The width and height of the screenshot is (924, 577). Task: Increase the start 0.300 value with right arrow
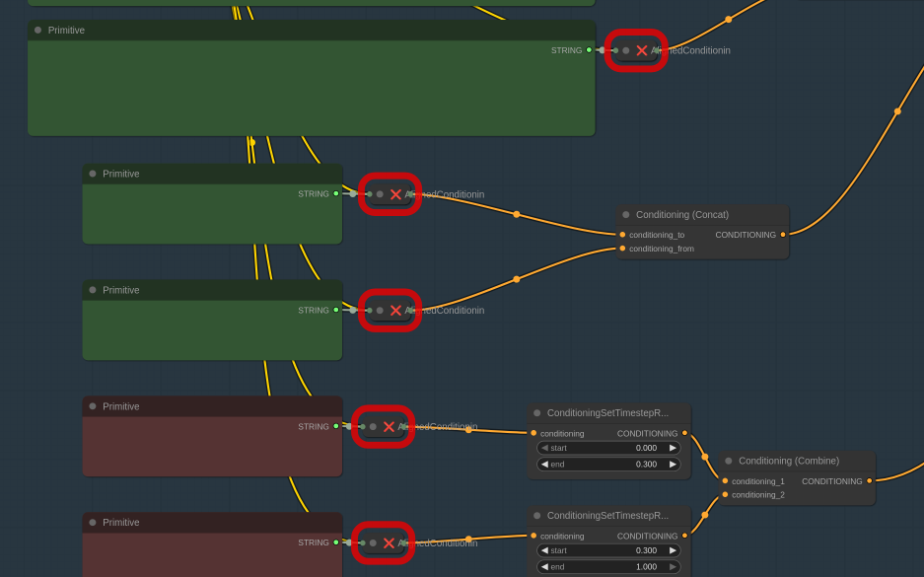[x=673, y=550]
